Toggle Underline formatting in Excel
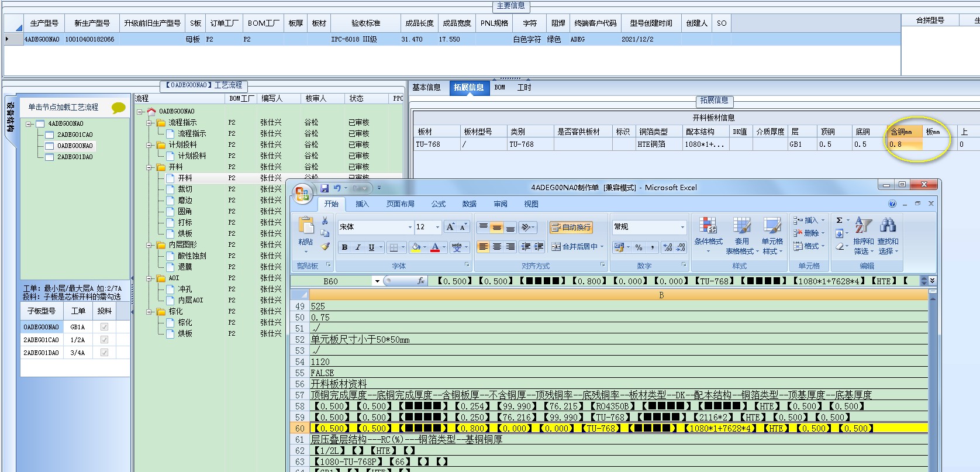 click(371, 247)
